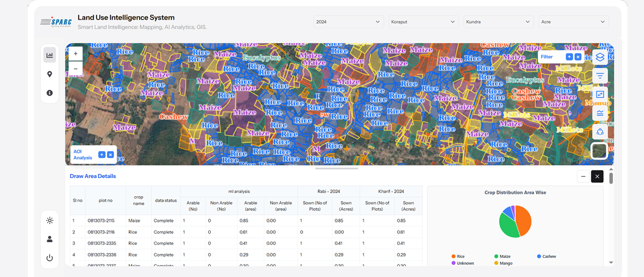Viewport: 644px width, 277px height.
Task: Zoom out on the map
Action: click(76, 68)
